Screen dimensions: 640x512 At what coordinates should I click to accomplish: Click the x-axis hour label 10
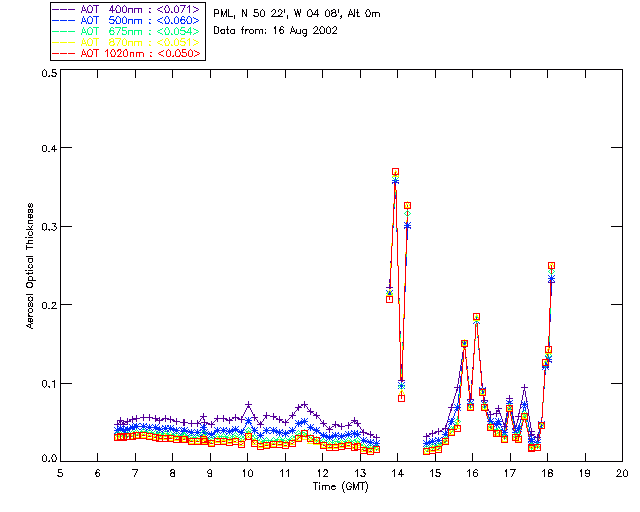tap(247, 473)
